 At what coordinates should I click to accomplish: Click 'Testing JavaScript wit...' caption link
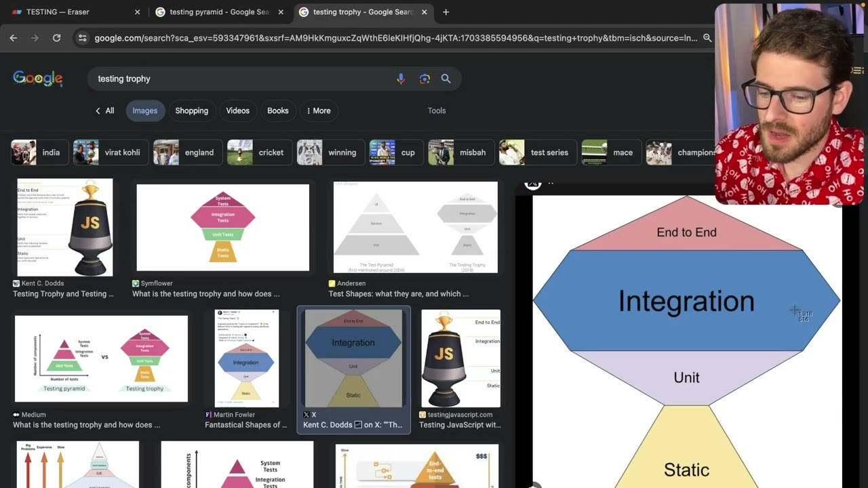(460, 425)
